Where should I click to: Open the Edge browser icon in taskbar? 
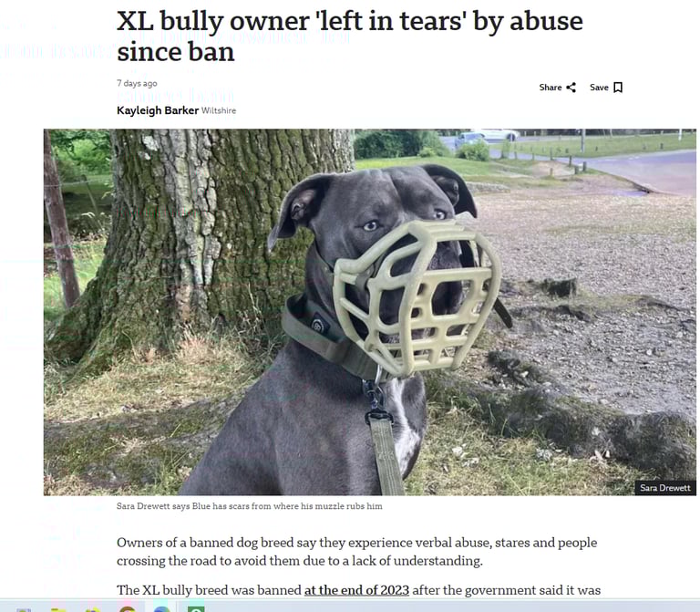[x=161, y=609]
